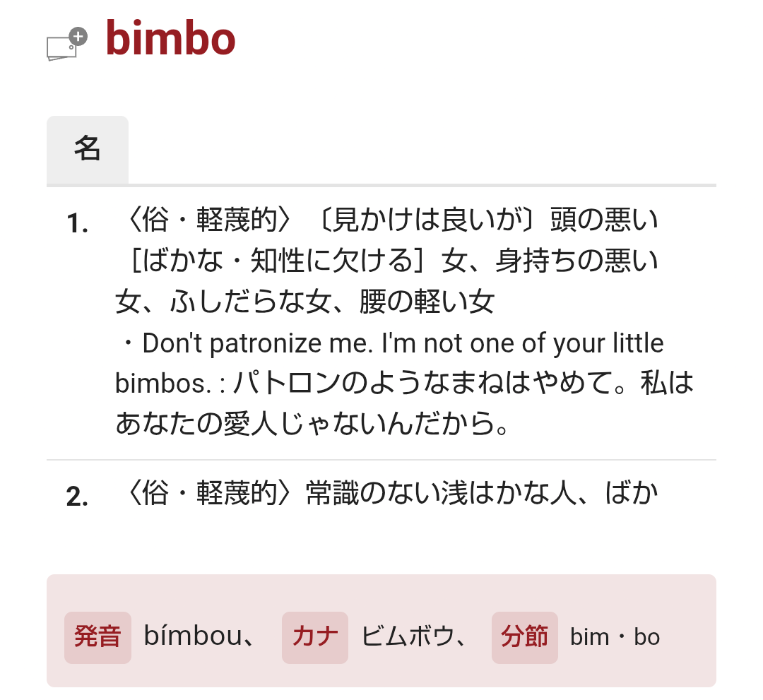The image size is (763, 700).
Task: Click the red headword "bimbo"
Action: pyautogui.click(x=170, y=39)
